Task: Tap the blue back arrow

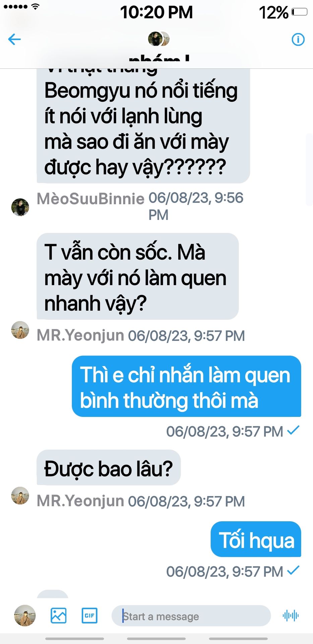Action: pyautogui.click(x=14, y=39)
